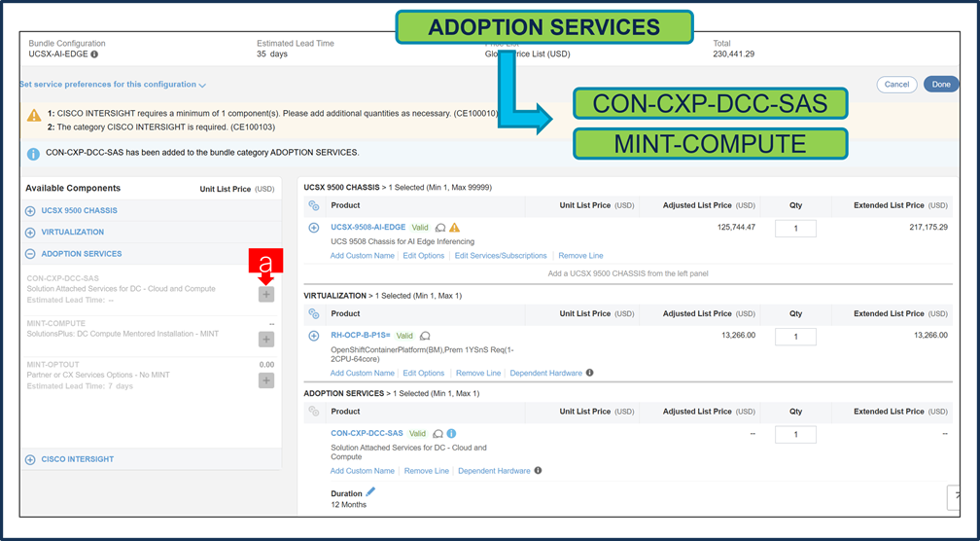Open Dependent Hardware for RH-OCP-B-P1S=
The width and height of the screenshot is (980, 541).
[x=545, y=373]
